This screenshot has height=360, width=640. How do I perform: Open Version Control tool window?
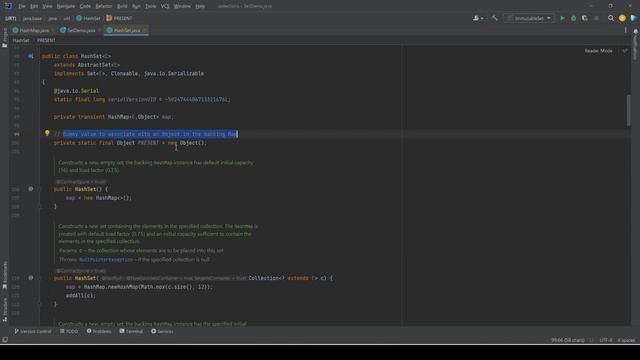click(x=33, y=331)
